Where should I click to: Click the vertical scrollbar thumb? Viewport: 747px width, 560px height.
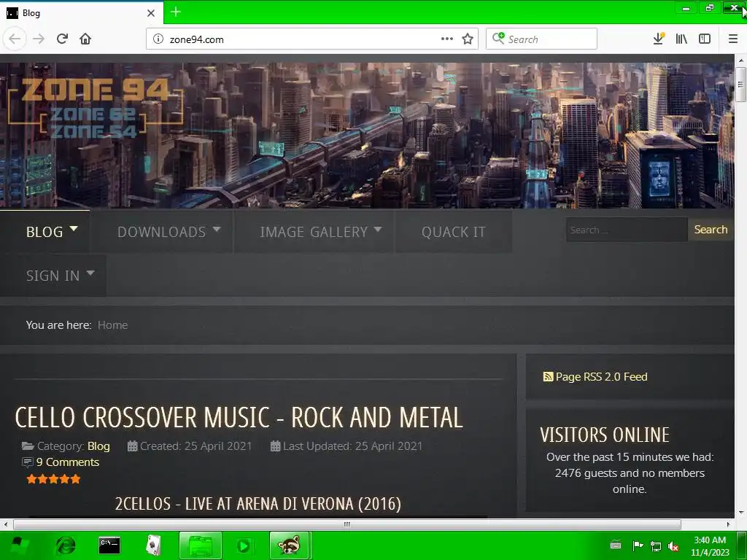740,85
